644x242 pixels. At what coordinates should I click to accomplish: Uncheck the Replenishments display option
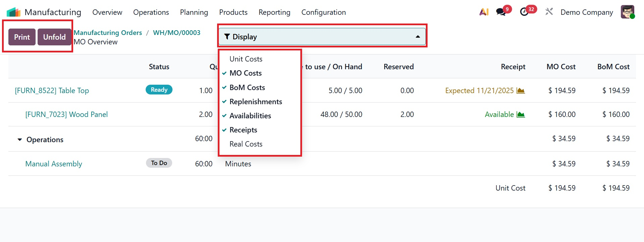click(255, 102)
